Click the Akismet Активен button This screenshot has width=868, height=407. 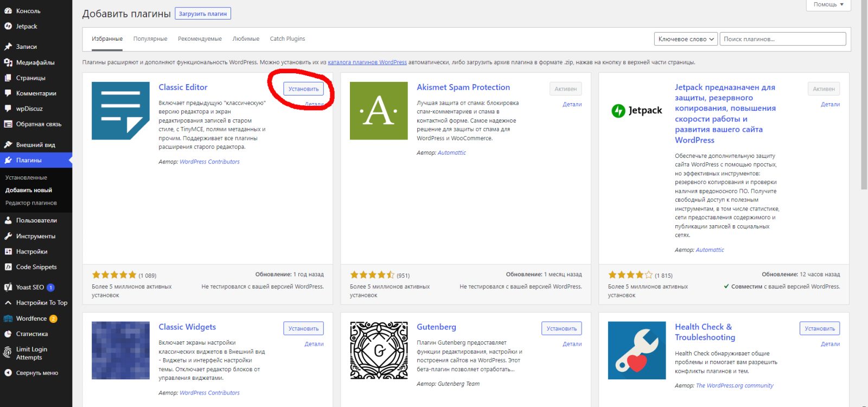pos(566,89)
